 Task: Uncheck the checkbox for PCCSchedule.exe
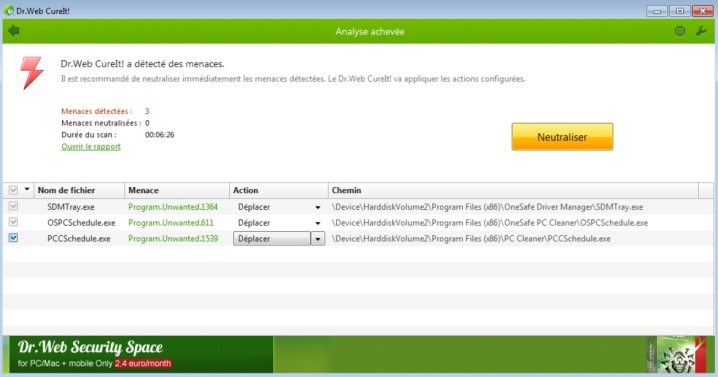(13, 238)
